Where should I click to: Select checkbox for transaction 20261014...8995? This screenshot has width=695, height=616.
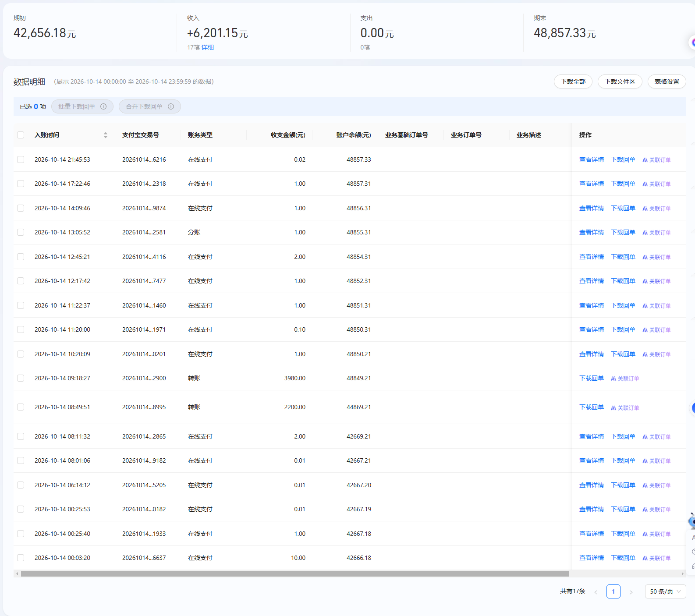(21, 407)
